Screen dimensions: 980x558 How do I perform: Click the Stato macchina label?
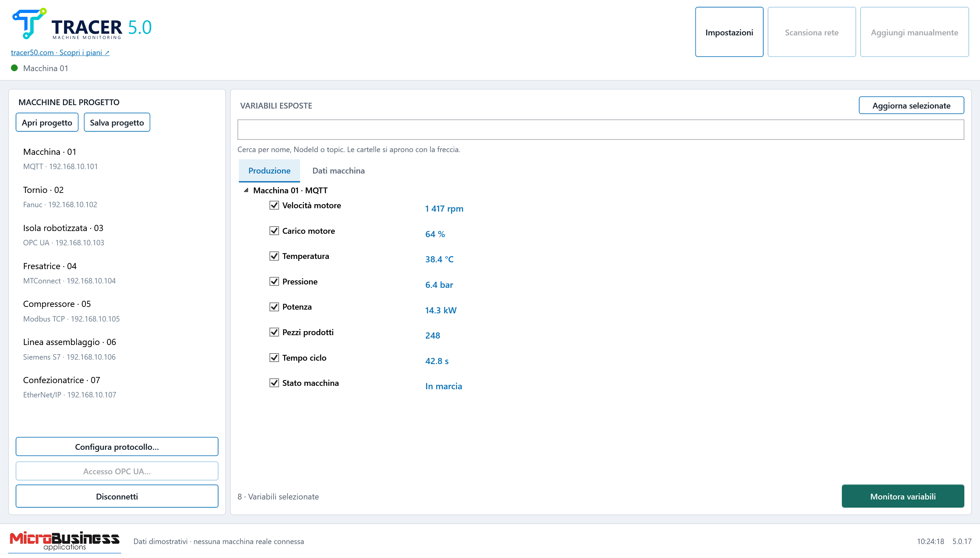click(310, 383)
